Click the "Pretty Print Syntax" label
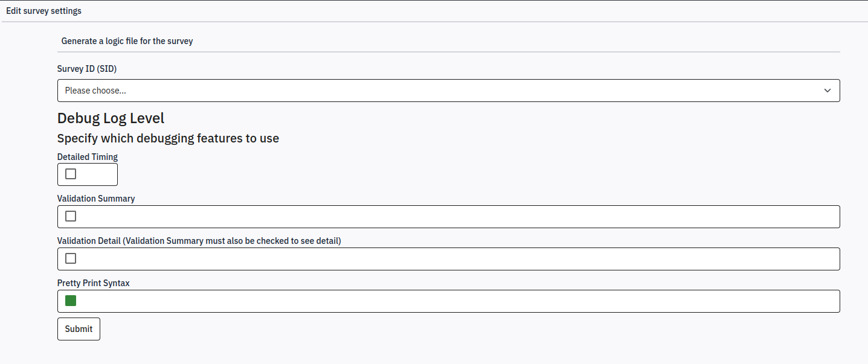 tap(94, 283)
